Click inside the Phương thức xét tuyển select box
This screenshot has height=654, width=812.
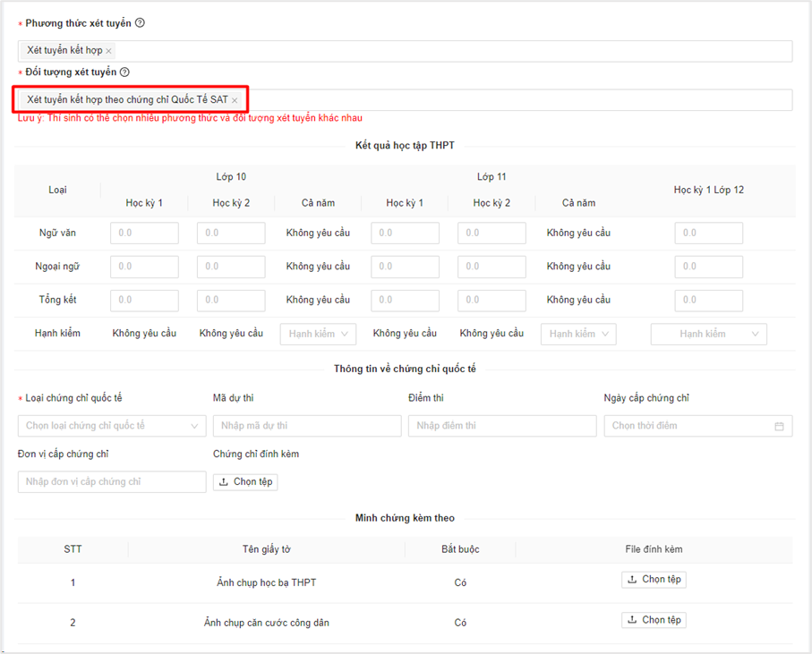pyautogui.click(x=448, y=51)
